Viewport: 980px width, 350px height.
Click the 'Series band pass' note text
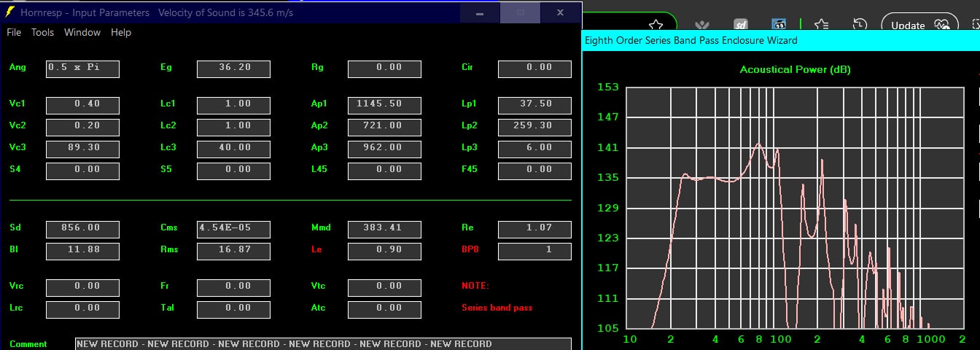[497, 308]
